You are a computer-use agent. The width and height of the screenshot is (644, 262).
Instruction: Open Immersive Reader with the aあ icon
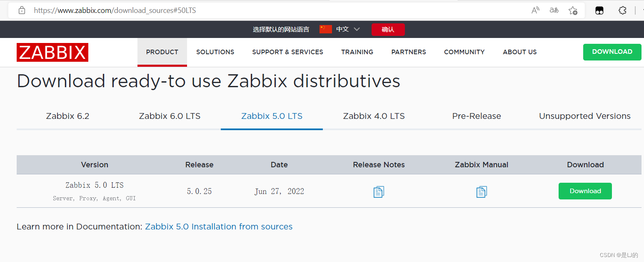click(x=554, y=10)
